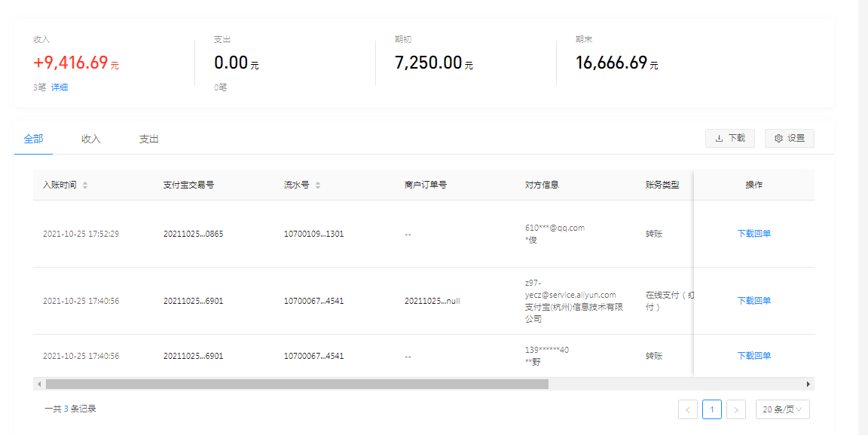Download receipt for 139******40 transfer
Viewport: 868px width, 435px height.
753,356
